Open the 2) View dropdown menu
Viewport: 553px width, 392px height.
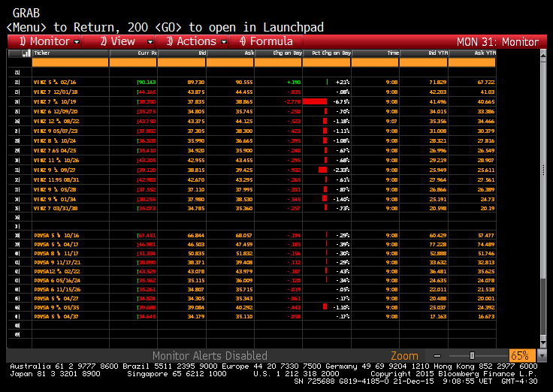[119, 41]
